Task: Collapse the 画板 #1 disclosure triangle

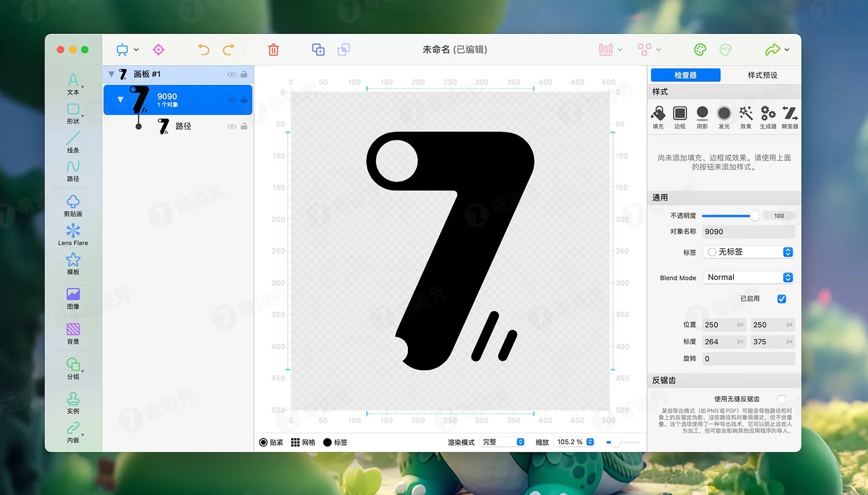Action: pos(111,74)
